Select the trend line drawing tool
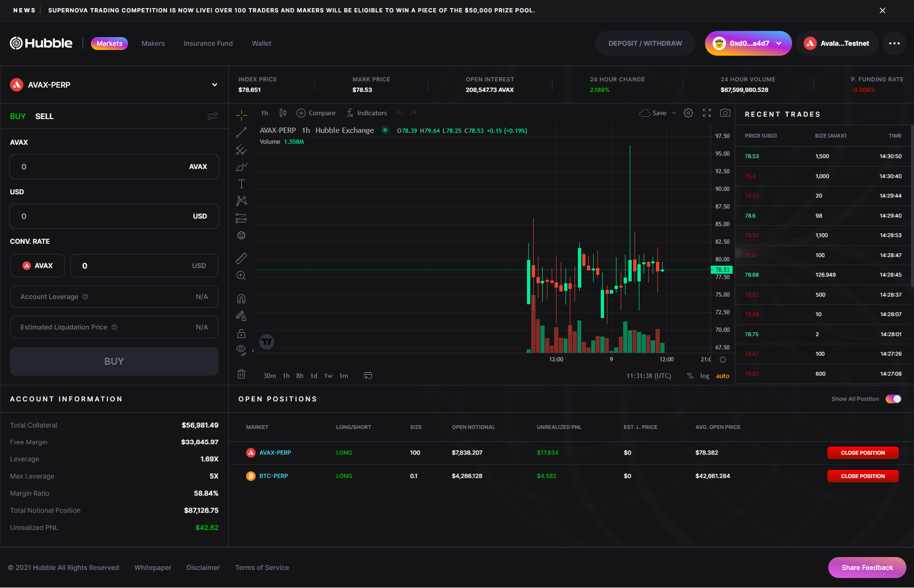This screenshot has width=914, height=588. click(x=241, y=132)
